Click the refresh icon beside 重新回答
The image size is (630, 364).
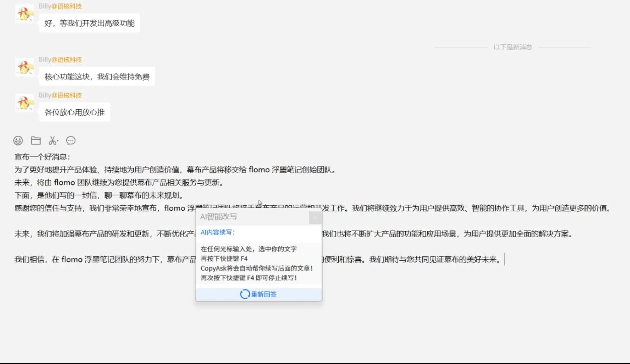pos(245,294)
